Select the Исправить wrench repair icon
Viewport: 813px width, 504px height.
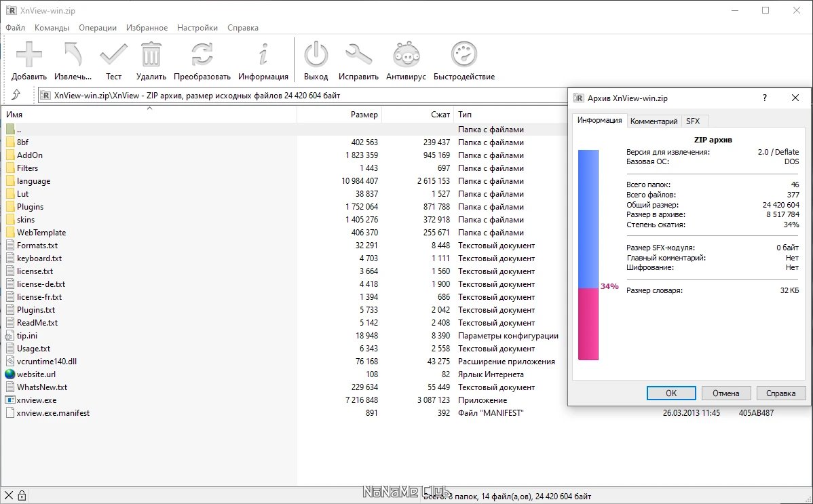pos(358,54)
